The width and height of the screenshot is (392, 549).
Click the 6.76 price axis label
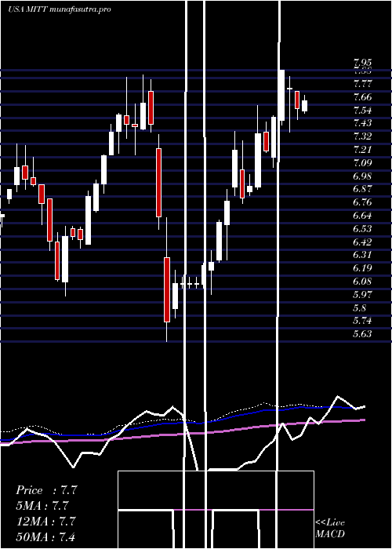point(362,202)
